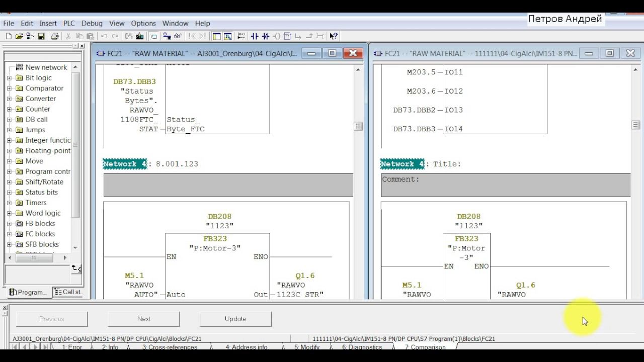Image resolution: width=644 pixels, height=362 pixels.
Task: Select DB73.DBB2 operand in right FC21 window
Action: 414,110
